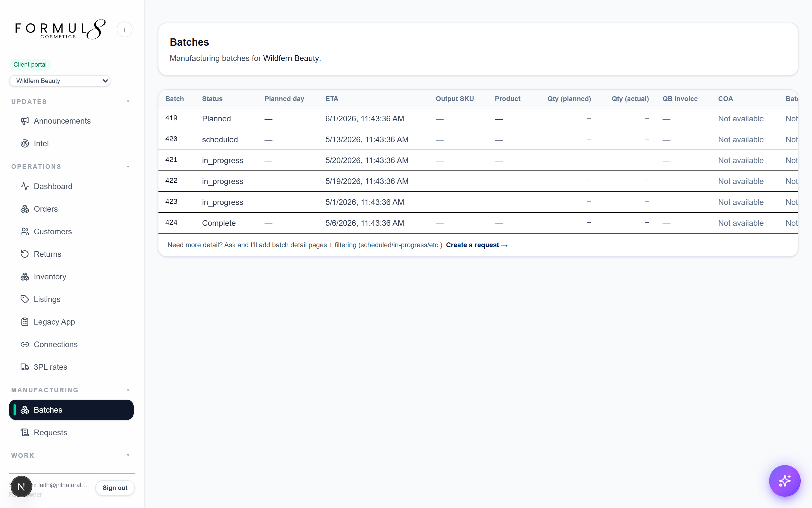
Task: Click the Announcements megaphone icon
Action: click(25, 121)
